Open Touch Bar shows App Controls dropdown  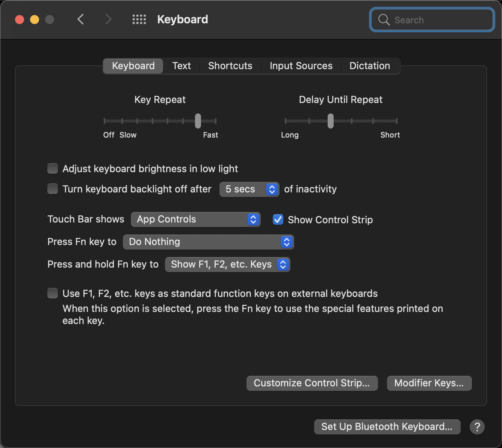[195, 219]
